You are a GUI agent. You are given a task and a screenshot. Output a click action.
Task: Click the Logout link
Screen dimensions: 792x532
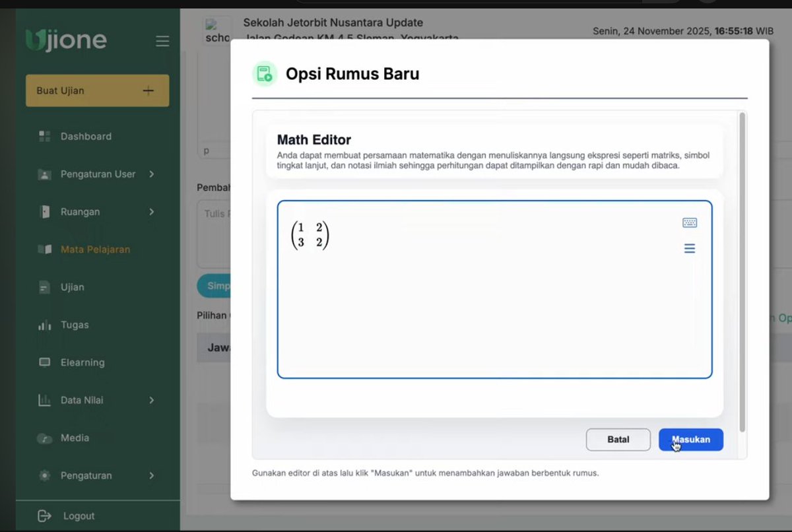click(79, 516)
